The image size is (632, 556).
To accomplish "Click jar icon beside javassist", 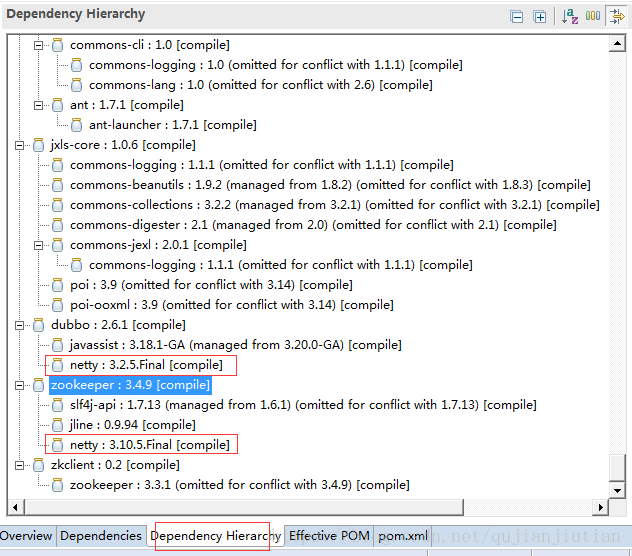I will coord(57,345).
